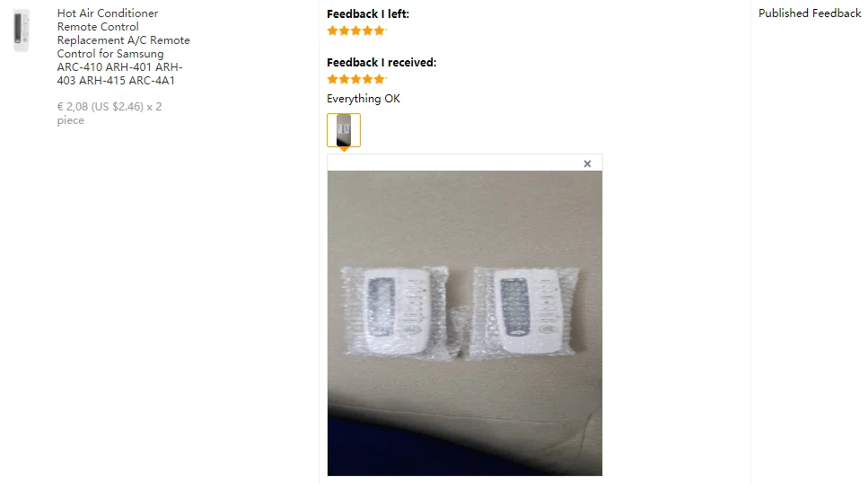Open the Samsung remote control product thumbnail
Viewport: 868px width, 484px height.
21,31
